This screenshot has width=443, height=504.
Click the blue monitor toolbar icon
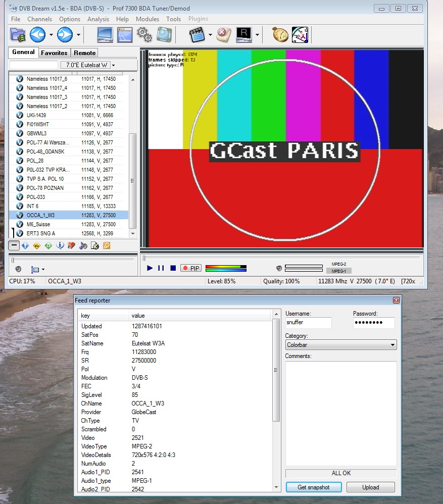click(105, 35)
